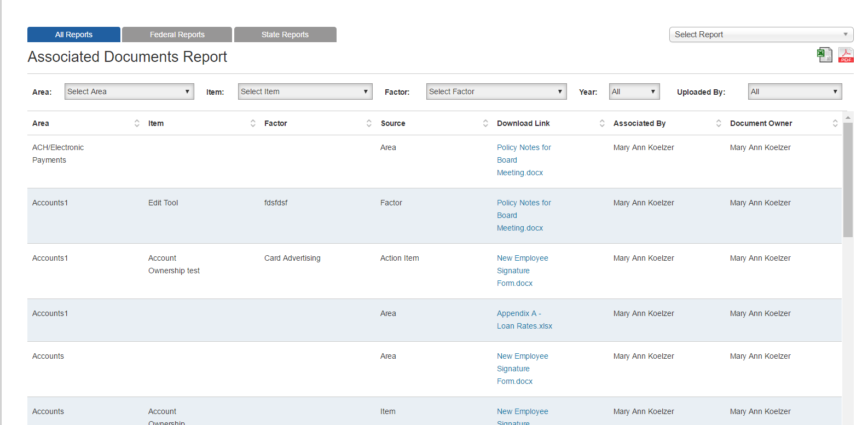
Task: Switch to All Reports tab
Action: click(x=74, y=35)
